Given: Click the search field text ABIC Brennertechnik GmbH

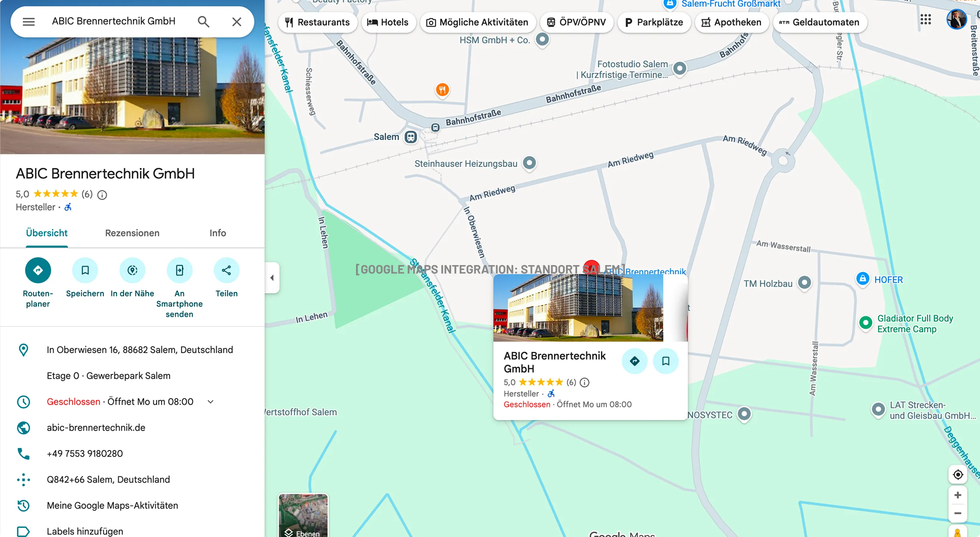Looking at the screenshot, I should tap(114, 21).
